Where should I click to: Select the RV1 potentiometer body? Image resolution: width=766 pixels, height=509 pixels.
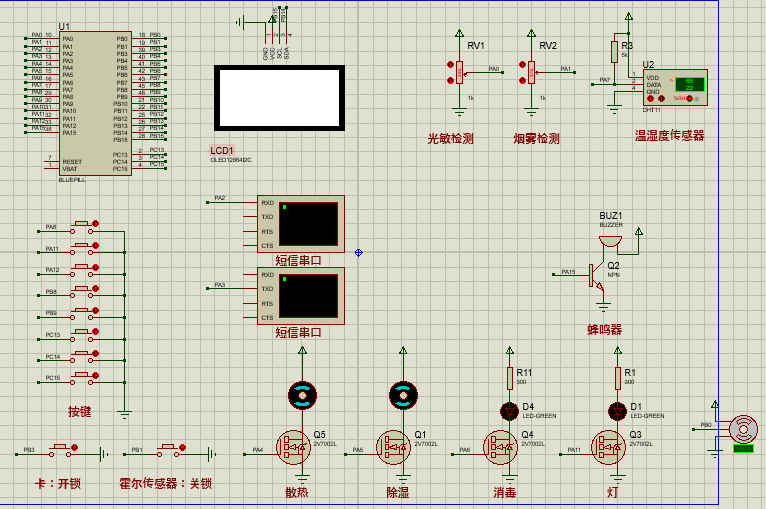click(x=459, y=72)
